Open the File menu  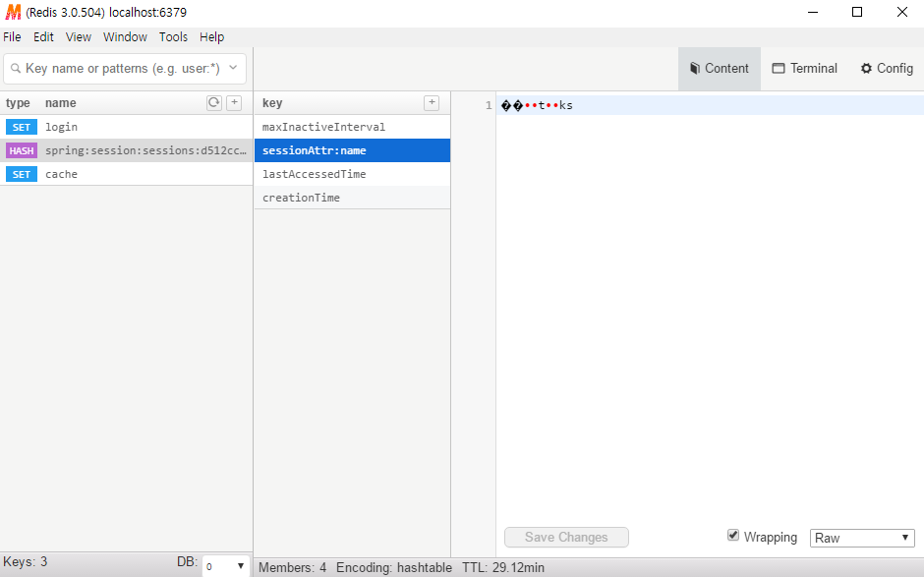[12, 36]
